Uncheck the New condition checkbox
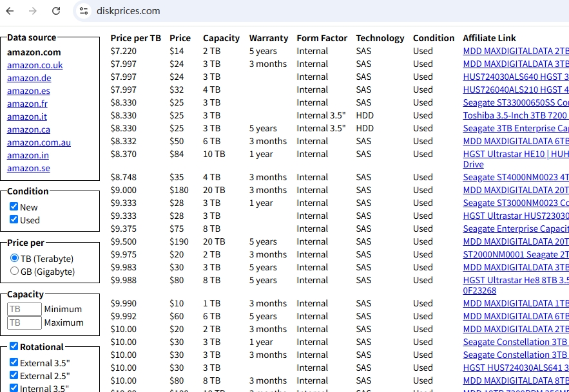This screenshot has height=392, width=569. [x=14, y=207]
